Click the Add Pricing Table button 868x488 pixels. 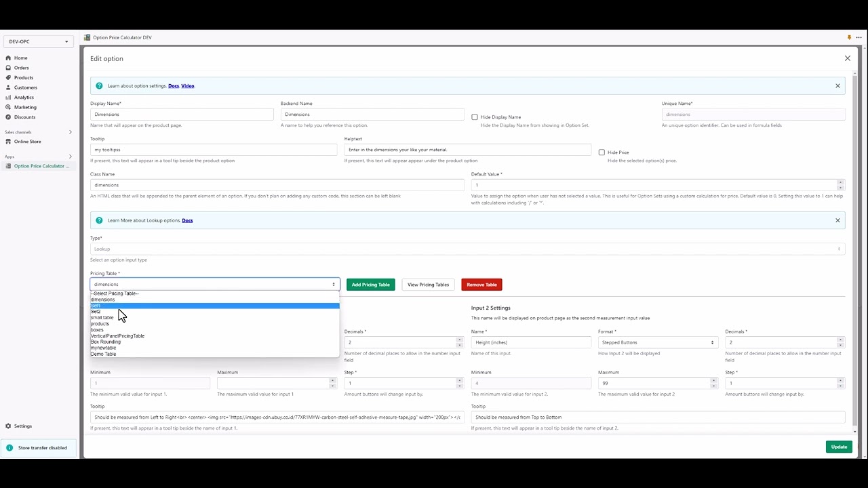(x=370, y=285)
